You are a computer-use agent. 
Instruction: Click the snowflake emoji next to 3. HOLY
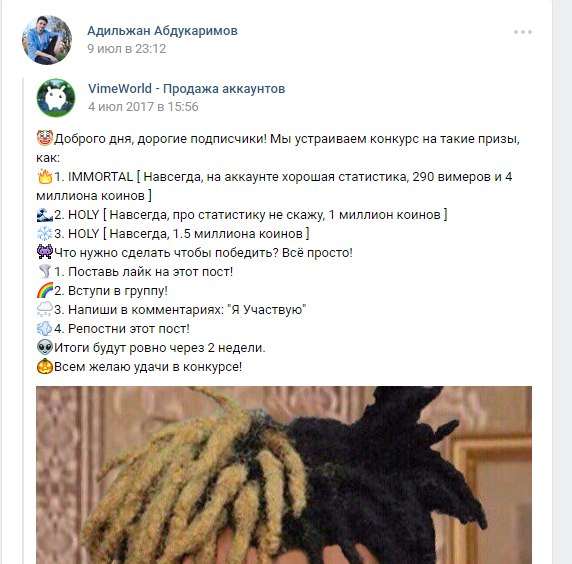tap(45, 233)
